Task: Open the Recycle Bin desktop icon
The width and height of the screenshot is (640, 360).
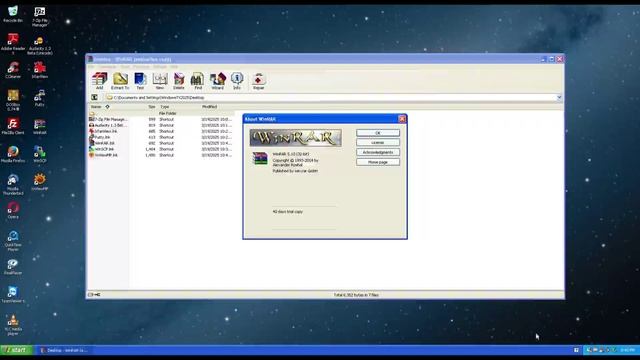Action: [13, 14]
